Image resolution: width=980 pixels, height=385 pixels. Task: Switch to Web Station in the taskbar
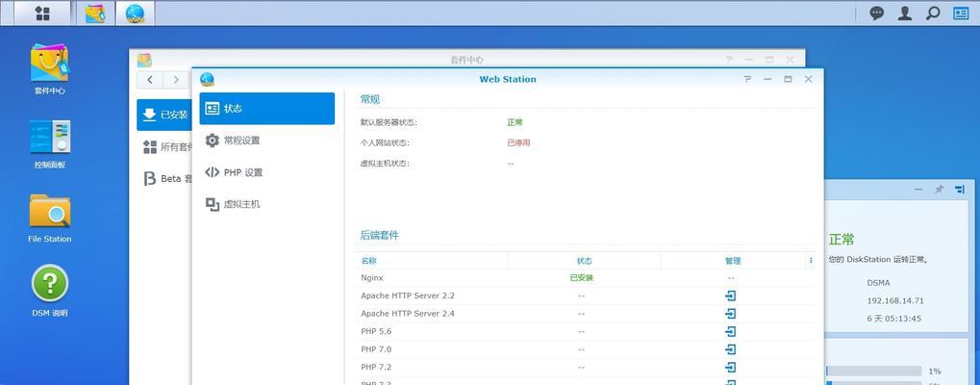[135, 13]
